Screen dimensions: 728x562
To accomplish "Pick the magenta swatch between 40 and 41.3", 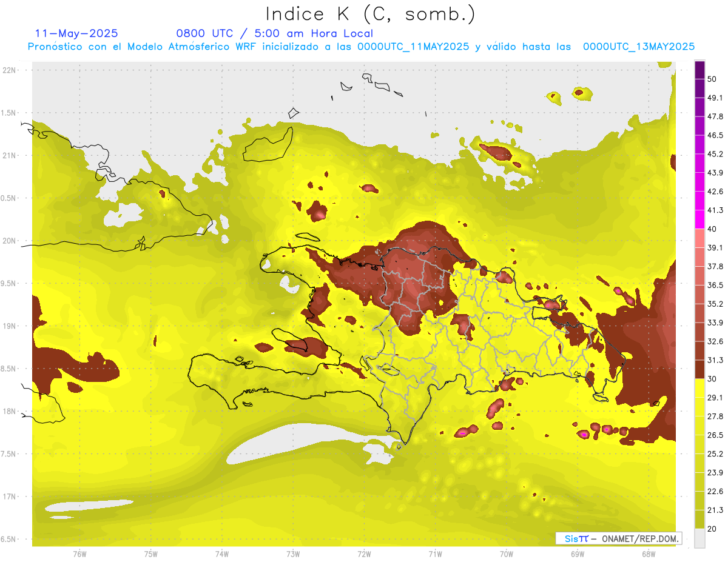I will (700, 220).
